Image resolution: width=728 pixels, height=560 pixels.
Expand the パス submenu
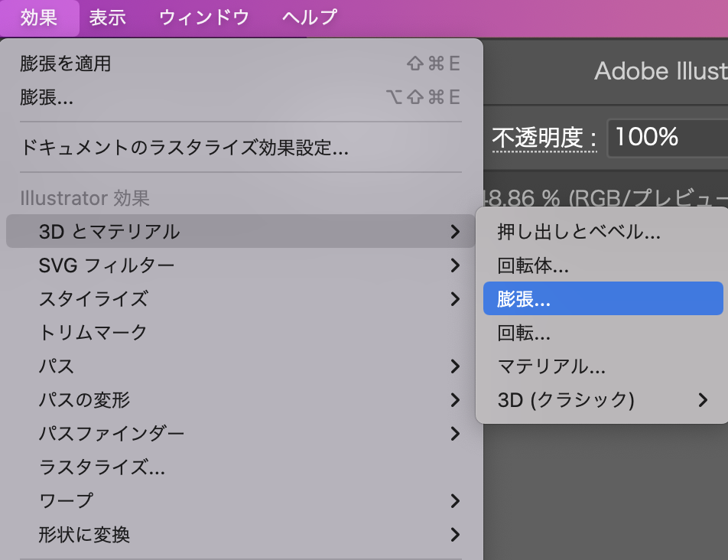coord(57,366)
